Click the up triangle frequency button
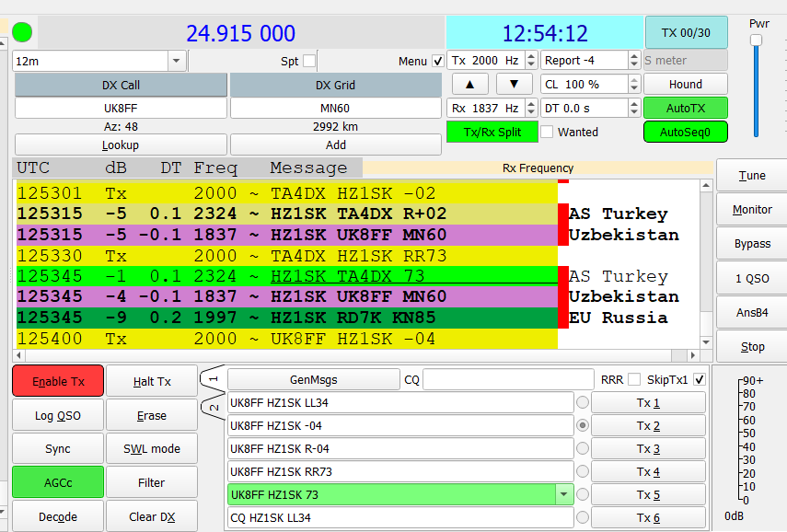Image resolution: width=787 pixels, height=532 pixels. pos(469,84)
